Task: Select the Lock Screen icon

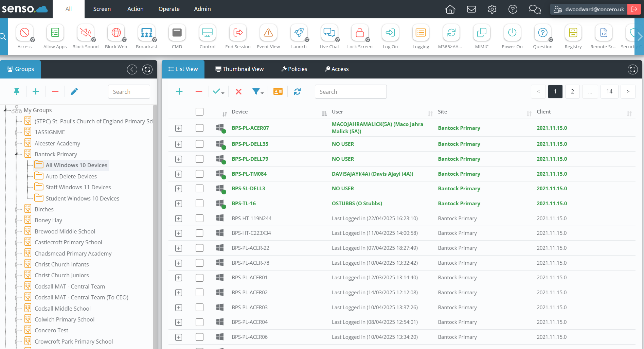Action: click(360, 33)
